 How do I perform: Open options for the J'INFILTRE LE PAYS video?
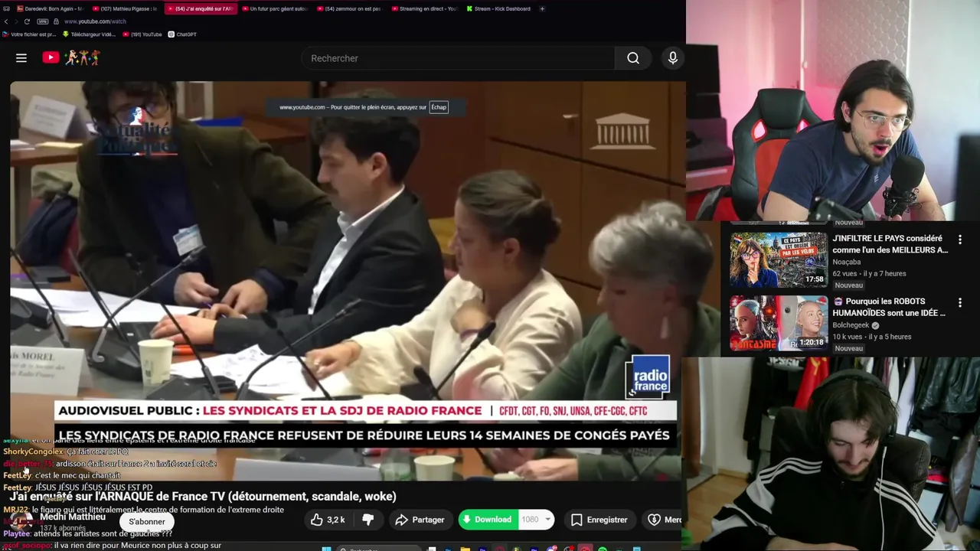click(960, 240)
